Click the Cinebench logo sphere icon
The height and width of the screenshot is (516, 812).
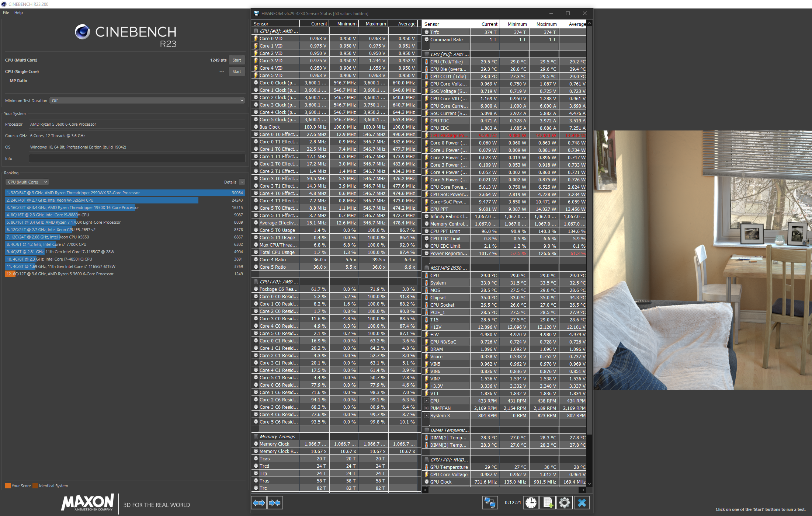click(x=82, y=32)
